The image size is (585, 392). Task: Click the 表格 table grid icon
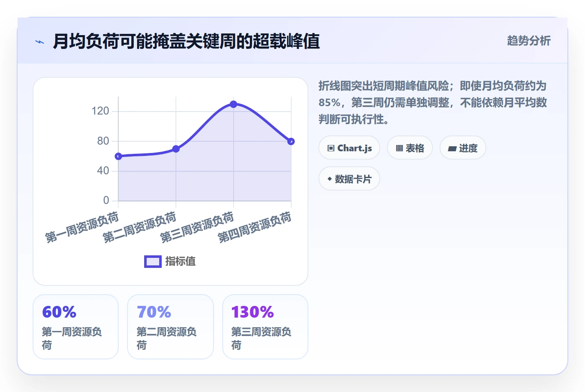click(x=399, y=148)
